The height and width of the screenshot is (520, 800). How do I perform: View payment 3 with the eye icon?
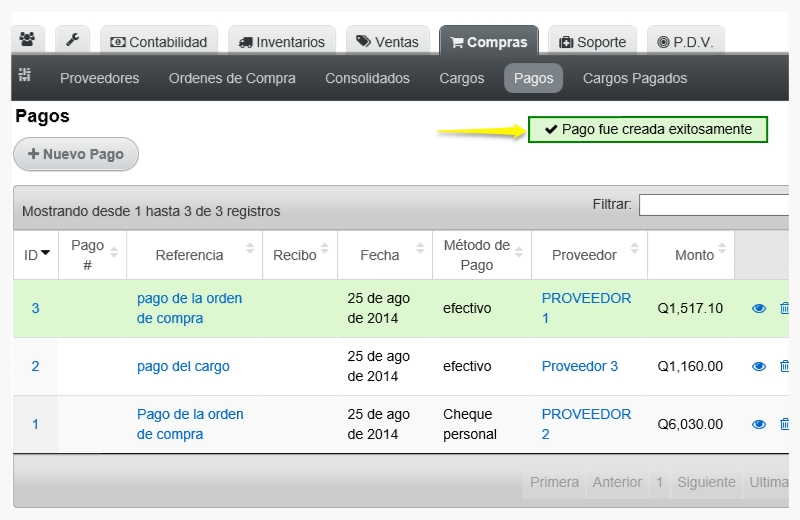(759, 308)
